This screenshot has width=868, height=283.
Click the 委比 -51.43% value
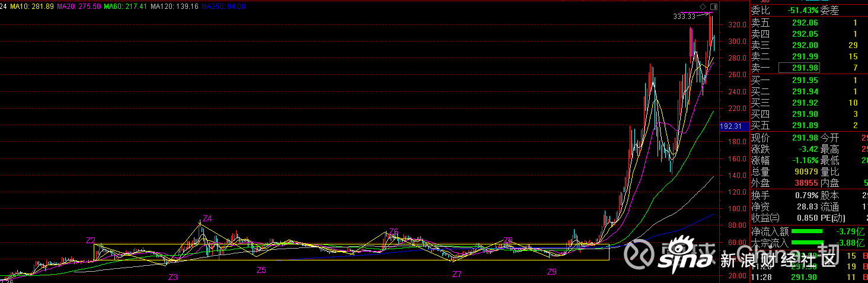tap(802, 11)
